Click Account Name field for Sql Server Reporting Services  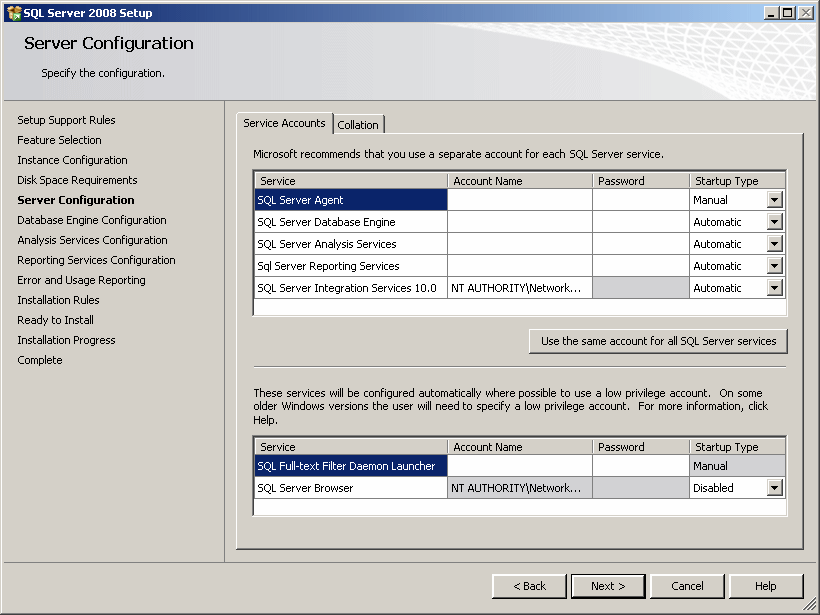click(520, 266)
